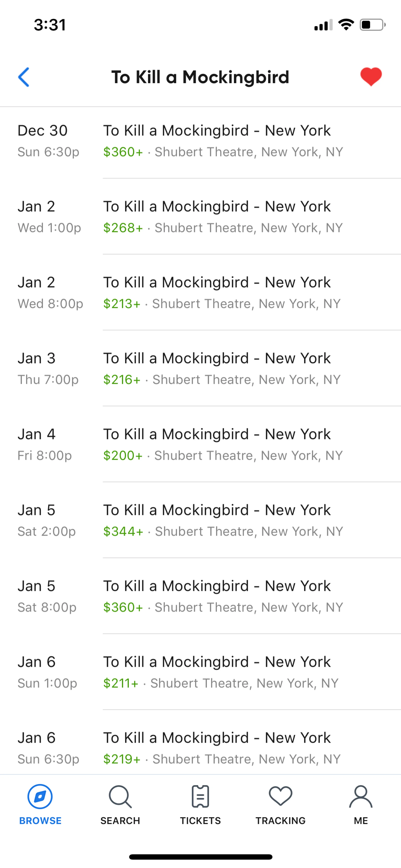Go to the Tracking heart tab
The image size is (401, 868).
click(x=280, y=797)
